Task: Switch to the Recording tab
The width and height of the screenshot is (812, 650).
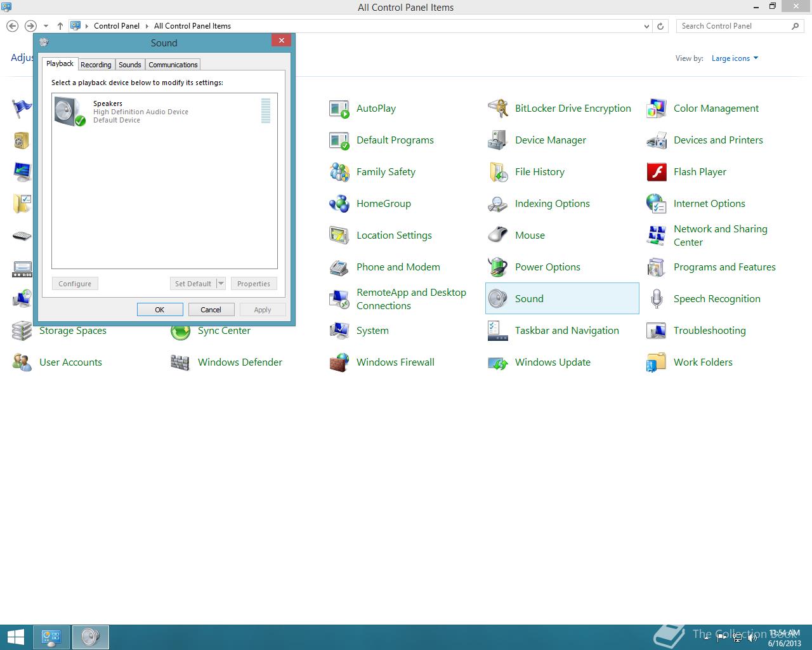Action: [96, 65]
